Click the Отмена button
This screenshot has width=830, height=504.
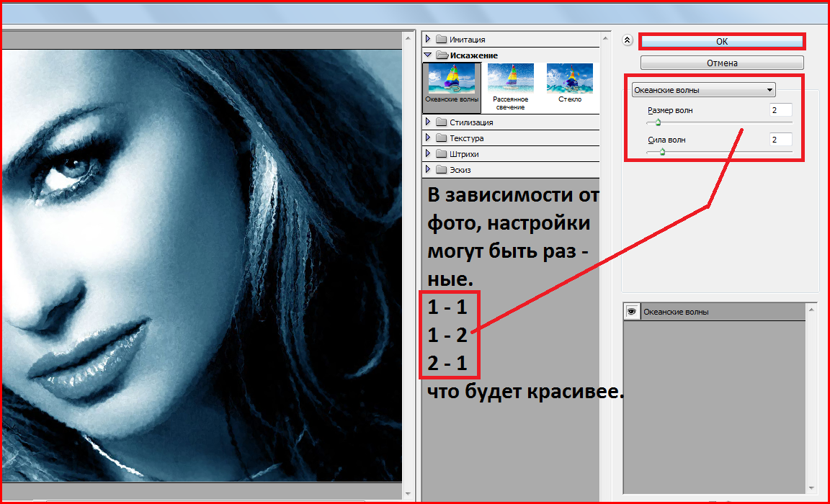[722, 63]
